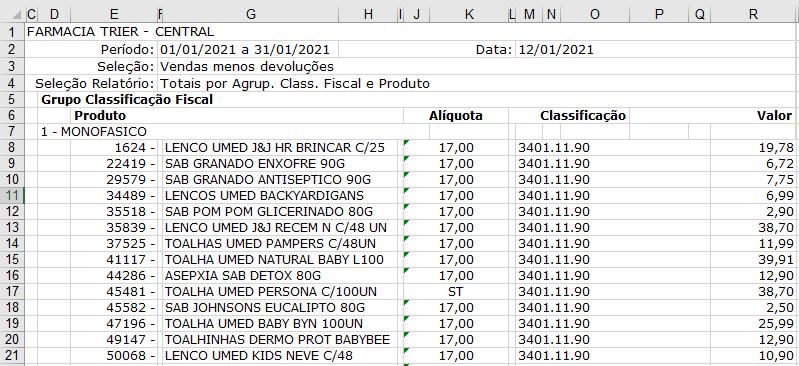
Task: Click the 1 - MONOFASICO group row
Action: [x=94, y=132]
